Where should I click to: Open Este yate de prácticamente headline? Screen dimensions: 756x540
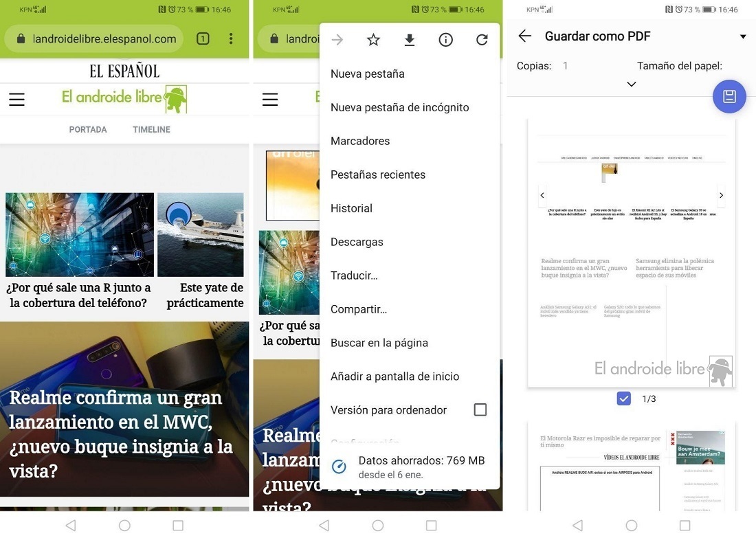click(x=205, y=295)
